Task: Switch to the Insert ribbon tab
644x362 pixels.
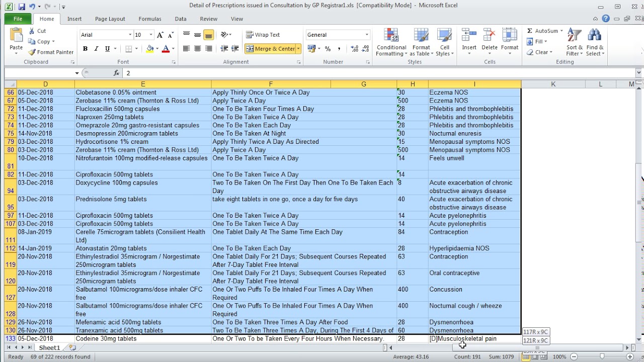Action: coord(74,19)
